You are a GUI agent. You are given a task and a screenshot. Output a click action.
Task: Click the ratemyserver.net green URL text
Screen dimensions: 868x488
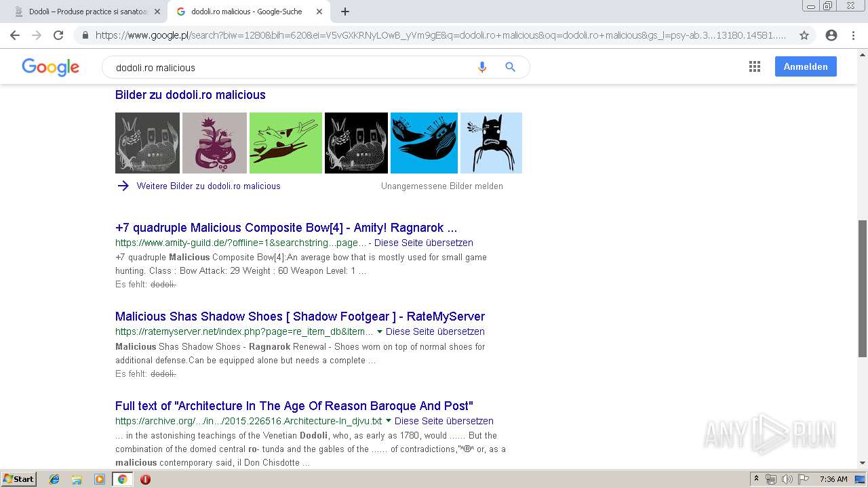coord(244,331)
